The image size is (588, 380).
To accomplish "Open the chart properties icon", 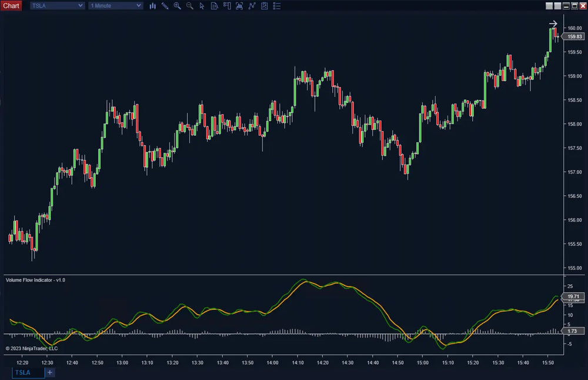I will (264, 6).
